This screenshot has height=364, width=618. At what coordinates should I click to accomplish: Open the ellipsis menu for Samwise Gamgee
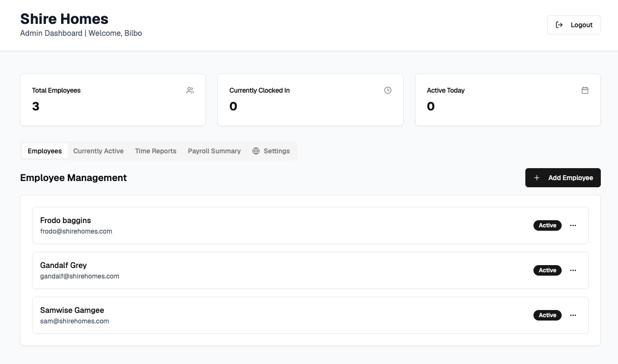coord(573,315)
